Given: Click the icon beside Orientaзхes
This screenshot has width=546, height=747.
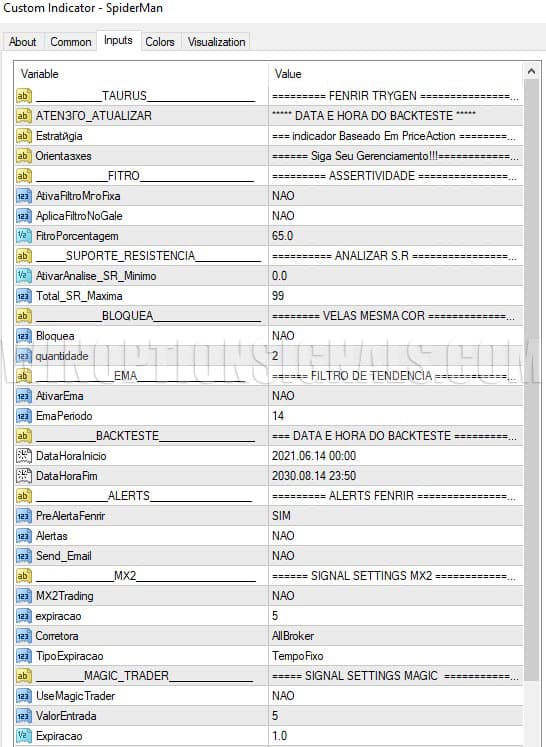Looking at the screenshot, I should [23, 156].
